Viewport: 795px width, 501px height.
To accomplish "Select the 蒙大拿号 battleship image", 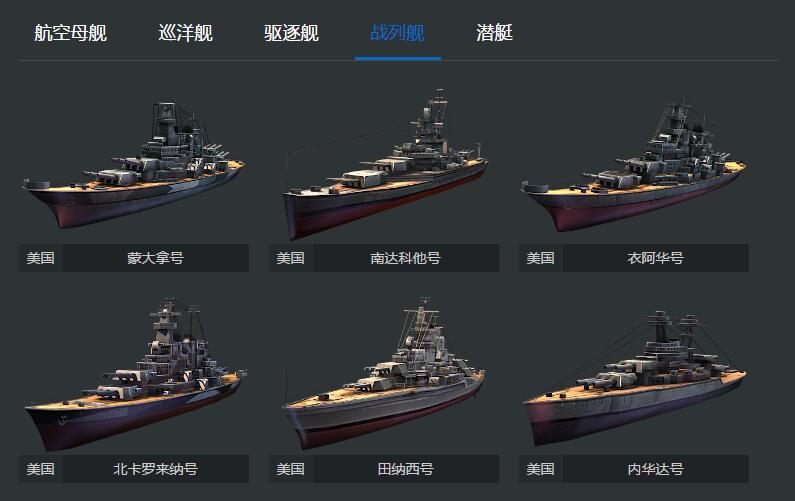I will tap(134, 164).
